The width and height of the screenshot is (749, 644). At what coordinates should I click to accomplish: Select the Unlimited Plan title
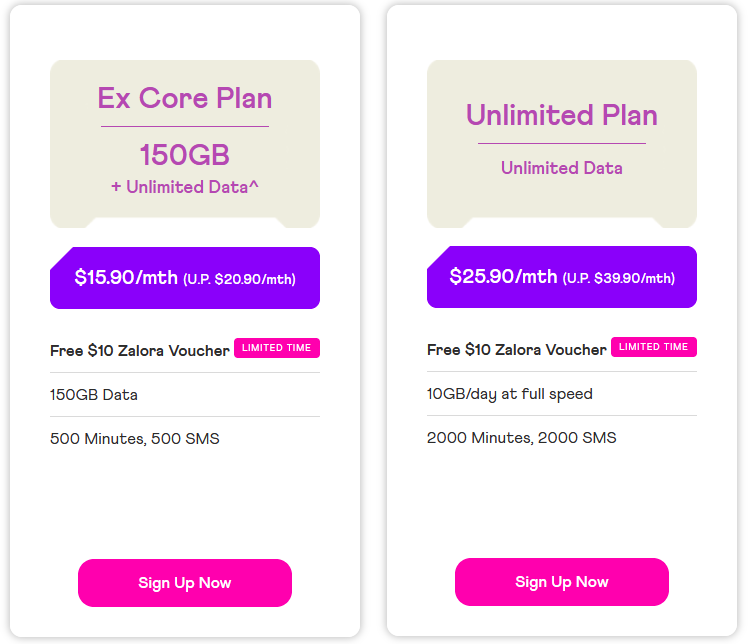tap(562, 115)
